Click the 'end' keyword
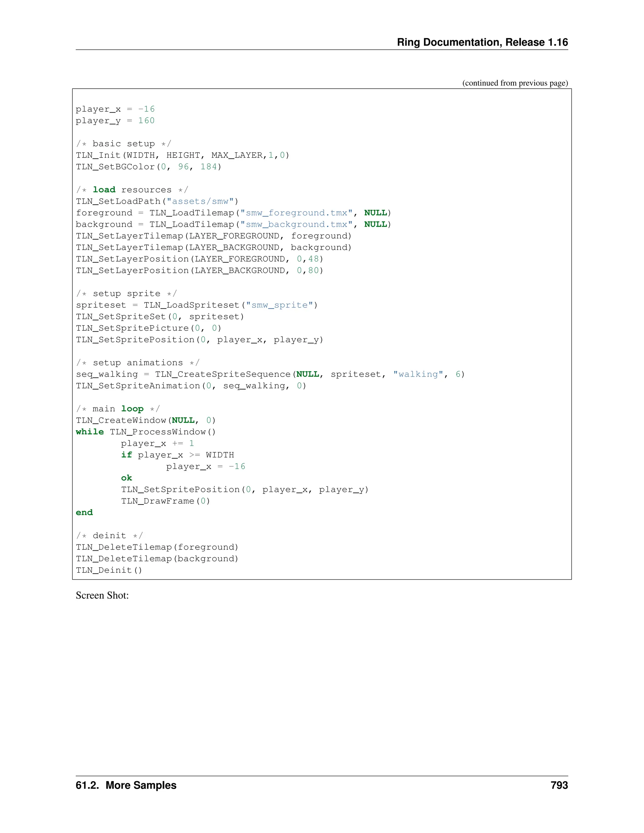 [84, 513]
